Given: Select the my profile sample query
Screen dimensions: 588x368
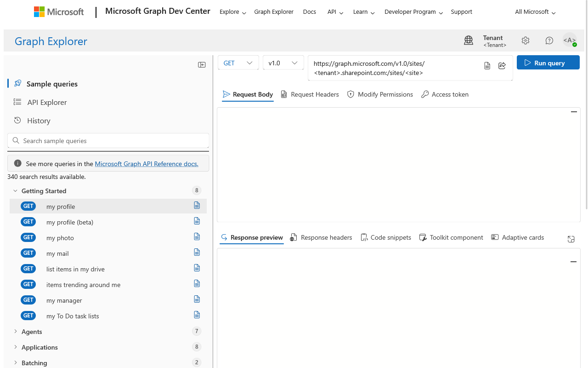Looking at the screenshot, I should [x=108, y=206].
